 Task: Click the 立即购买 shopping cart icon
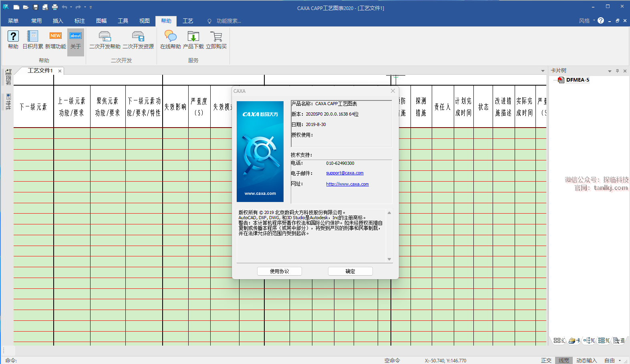[216, 36]
